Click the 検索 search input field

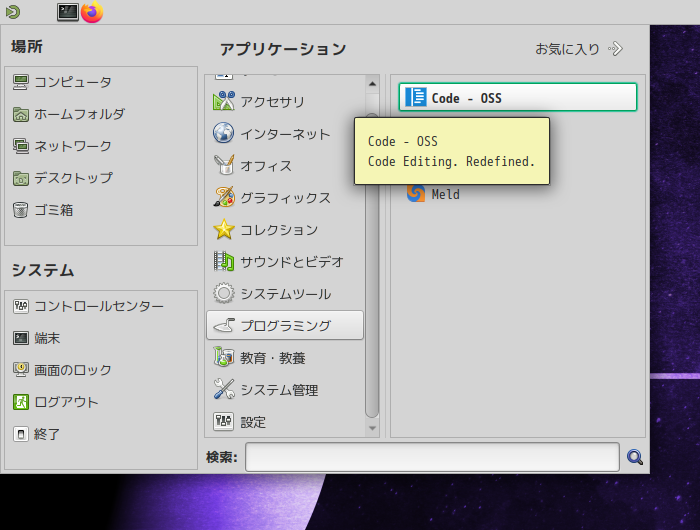(432, 457)
